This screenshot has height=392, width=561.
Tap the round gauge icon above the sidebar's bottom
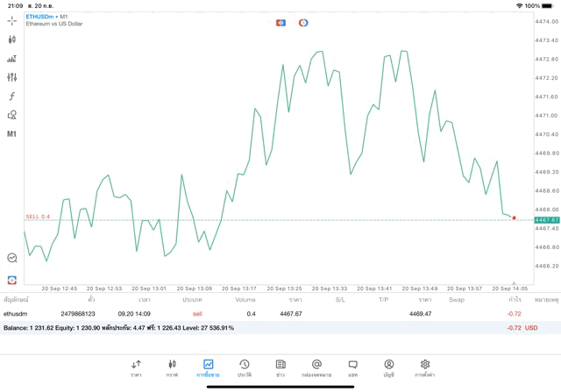(11, 258)
